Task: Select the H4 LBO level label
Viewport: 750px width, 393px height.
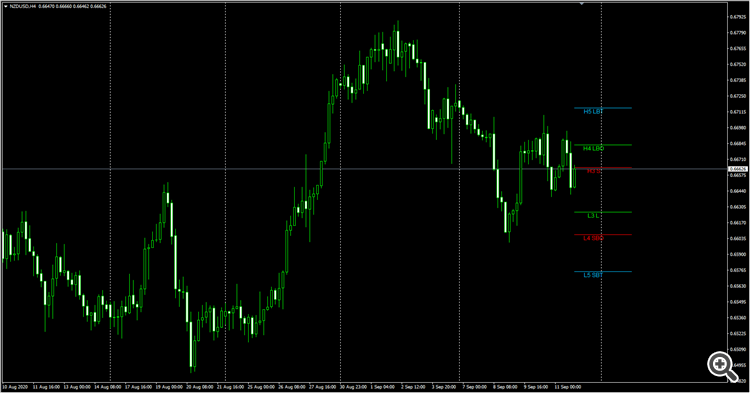Action: click(x=593, y=148)
